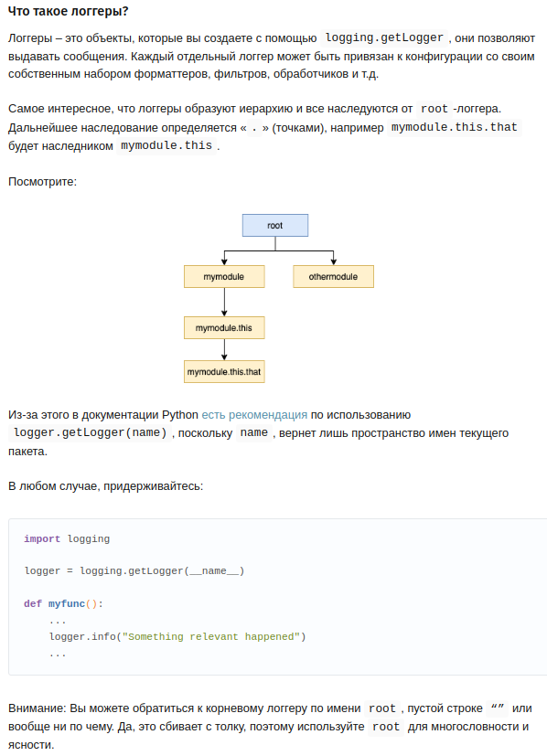Screen dimensions: 547x756
Task: Click the word "Посмотрите:"
Action: click(42, 182)
